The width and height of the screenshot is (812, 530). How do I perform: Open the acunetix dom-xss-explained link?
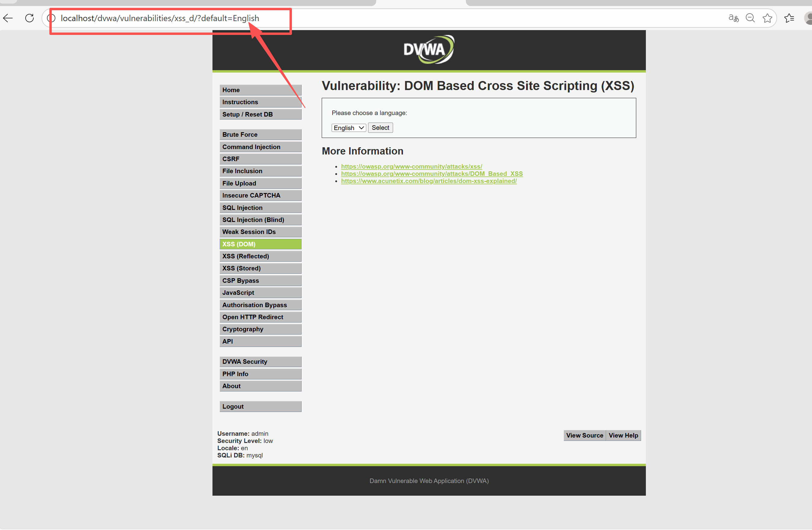(x=429, y=181)
